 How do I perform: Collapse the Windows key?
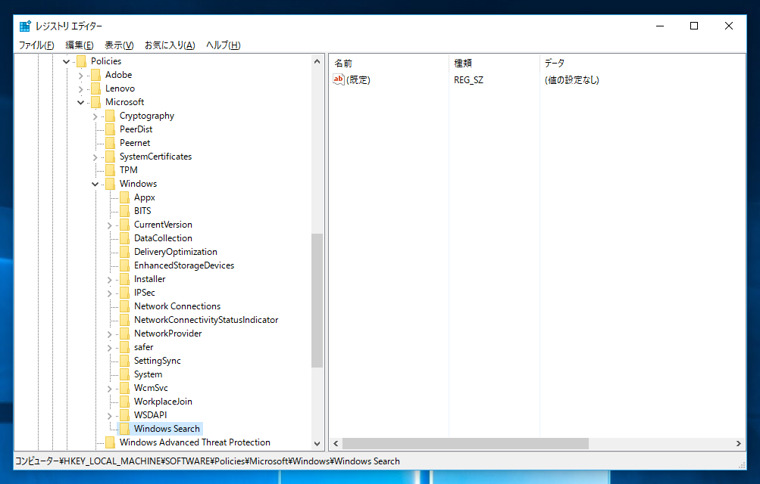click(x=95, y=184)
